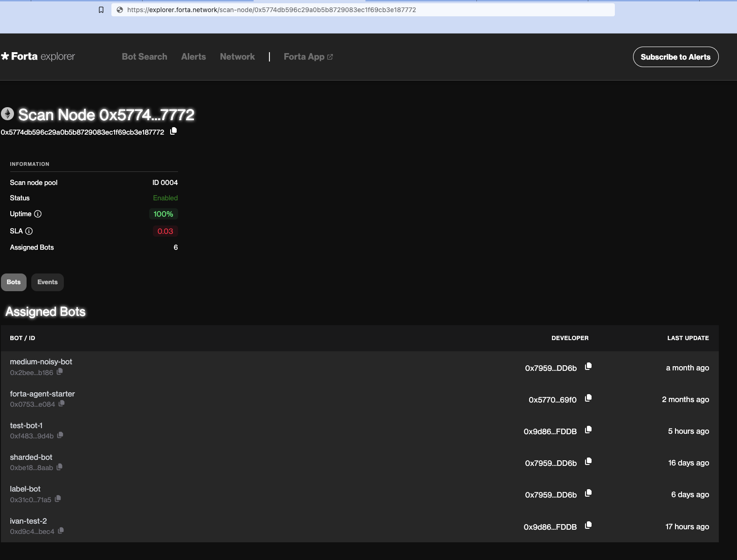737x560 pixels.
Task: Open Forta App external link
Action: click(x=308, y=56)
